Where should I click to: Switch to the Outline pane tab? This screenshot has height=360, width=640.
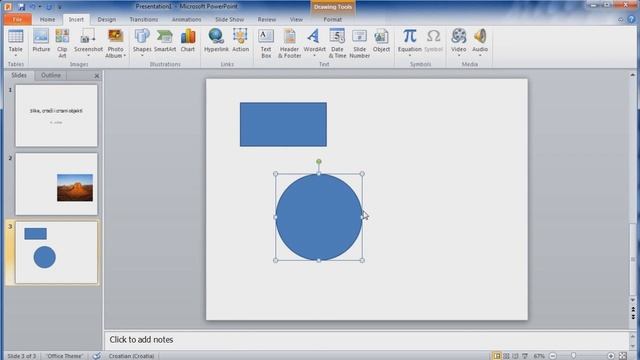[51, 76]
